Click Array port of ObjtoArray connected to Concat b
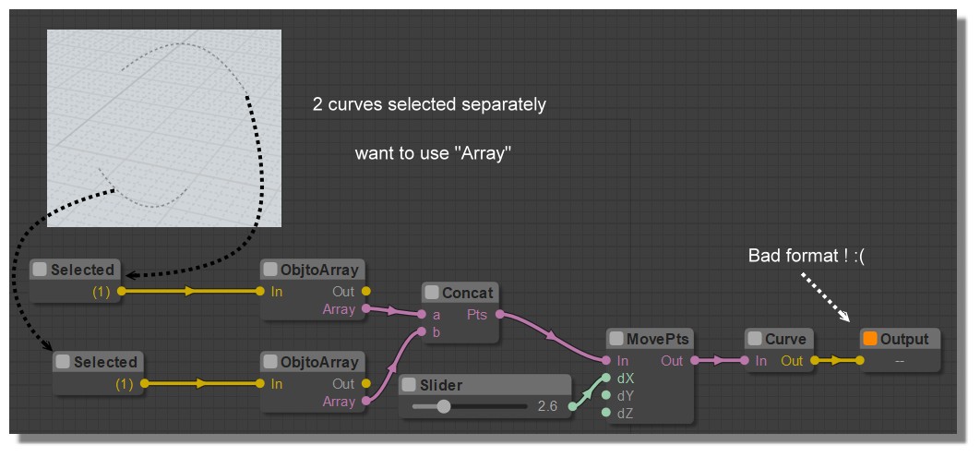 (x=366, y=402)
